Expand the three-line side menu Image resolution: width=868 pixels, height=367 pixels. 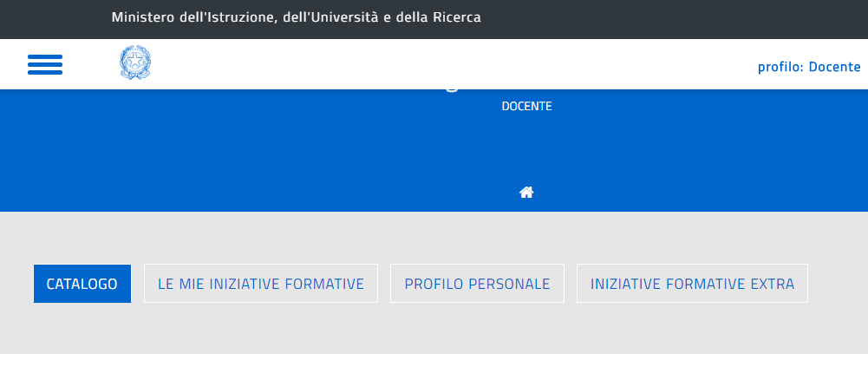[x=45, y=64]
